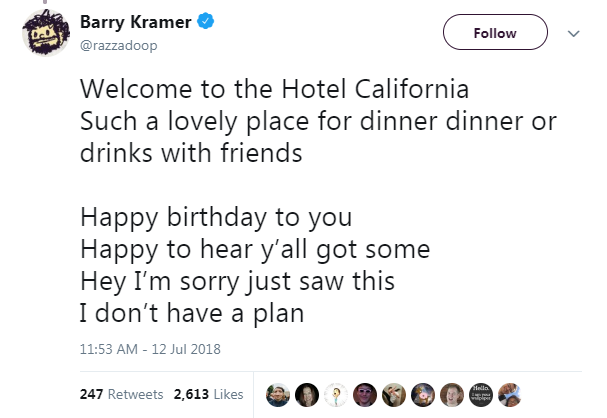Click the liker avatar with dark long hair
Viewport: 607px width, 418px height.
tap(308, 394)
